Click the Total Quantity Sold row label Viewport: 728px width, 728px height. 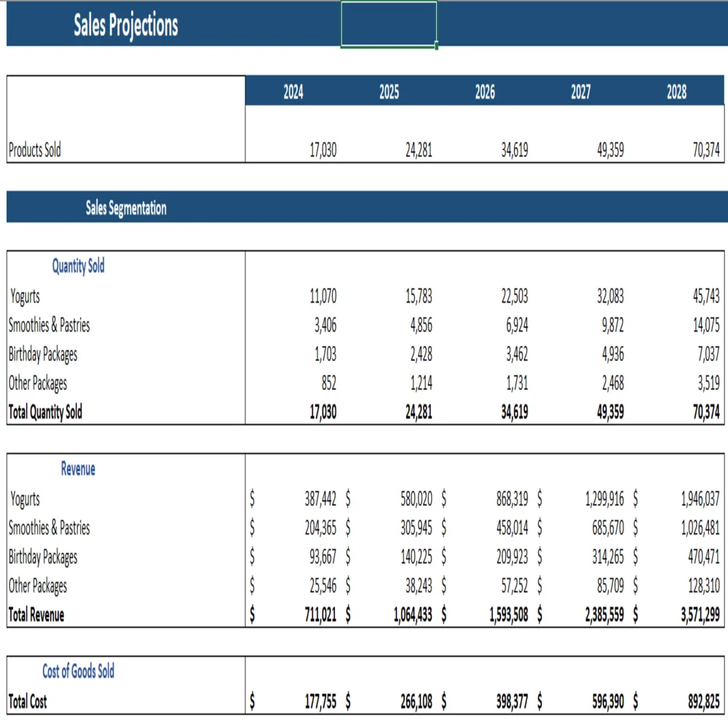pos(45,413)
